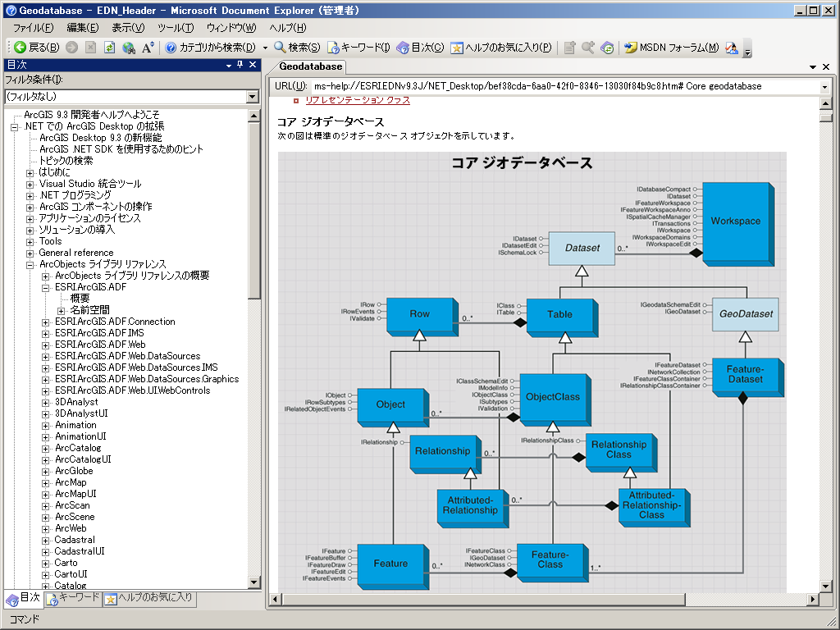
Task: Expand the ArcCatalog tree node
Action: pyautogui.click(x=46, y=449)
